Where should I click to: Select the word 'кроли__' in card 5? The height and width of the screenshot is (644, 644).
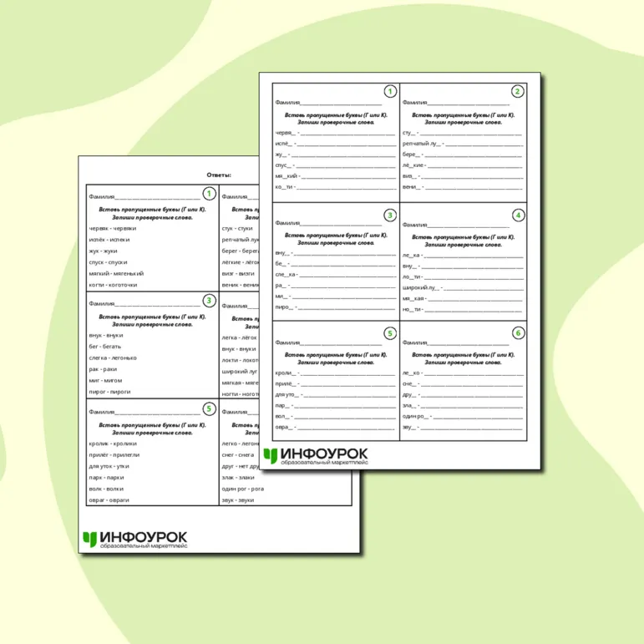click(x=286, y=373)
